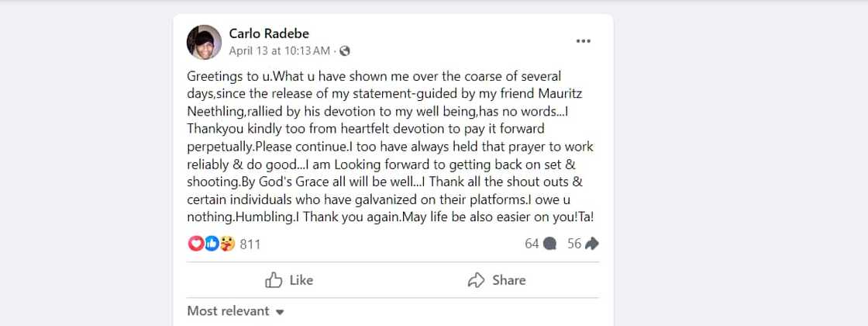Show the 64 comments

click(x=532, y=244)
